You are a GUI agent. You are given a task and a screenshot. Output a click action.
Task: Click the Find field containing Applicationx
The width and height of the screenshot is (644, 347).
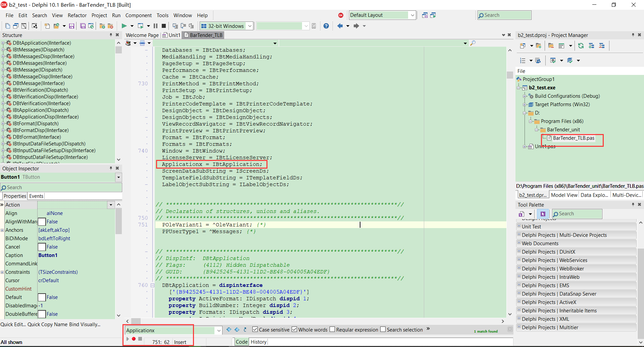tap(168, 330)
